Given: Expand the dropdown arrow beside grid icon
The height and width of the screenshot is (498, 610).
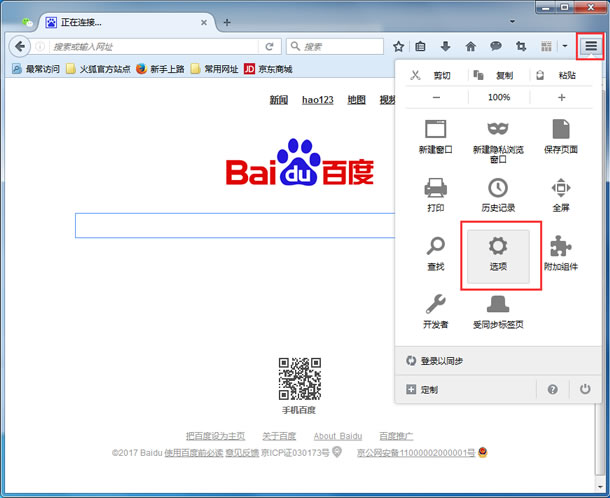Looking at the screenshot, I should click(565, 46).
